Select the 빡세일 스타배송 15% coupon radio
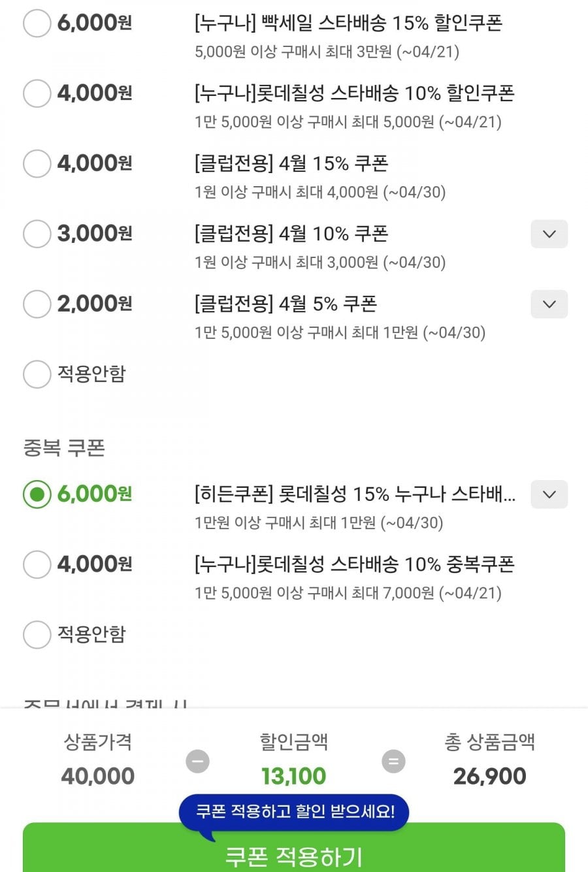 [x=37, y=24]
